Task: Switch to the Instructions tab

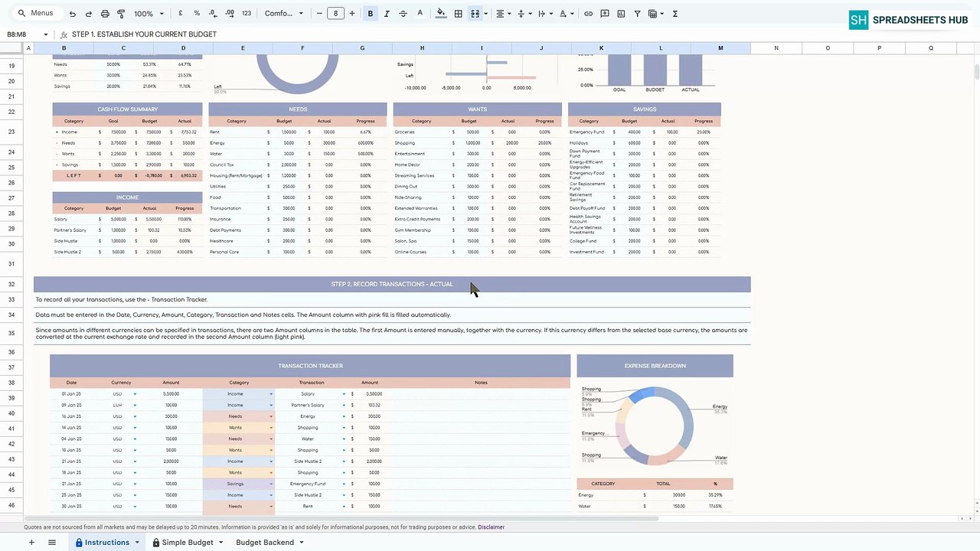Action: click(x=107, y=543)
